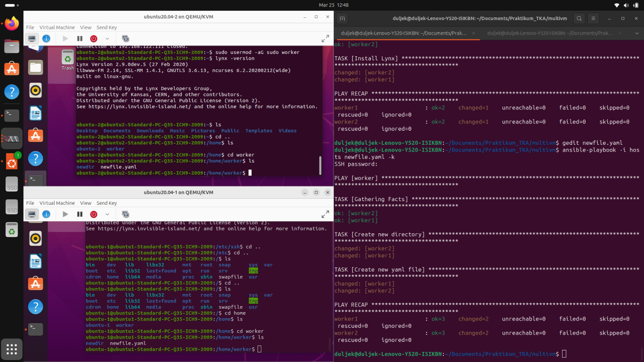Screen dimensions: 644x362
Task: Run the ubuntu20.04-2 virtual machine
Action: pyautogui.click(x=65, y=39)
